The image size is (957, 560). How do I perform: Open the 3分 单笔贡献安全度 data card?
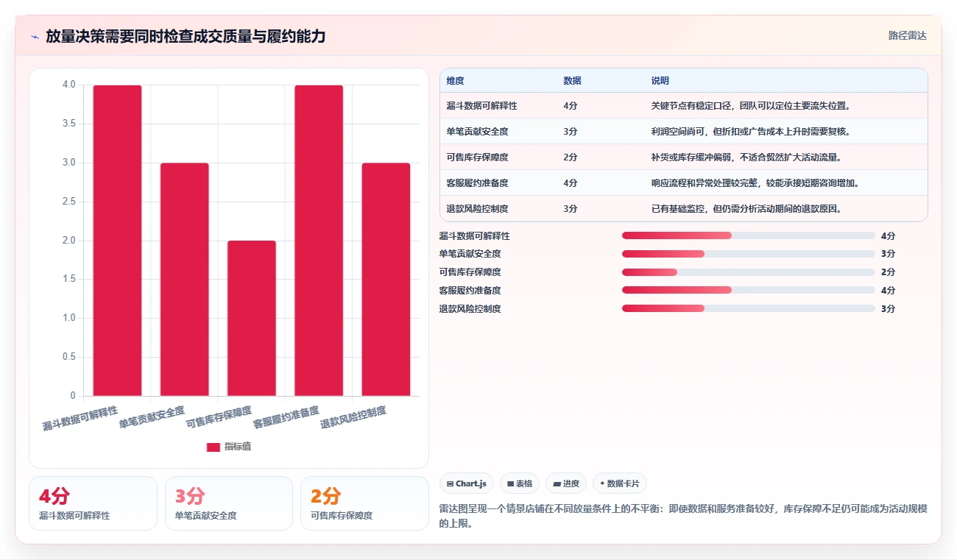pos(229,503)
